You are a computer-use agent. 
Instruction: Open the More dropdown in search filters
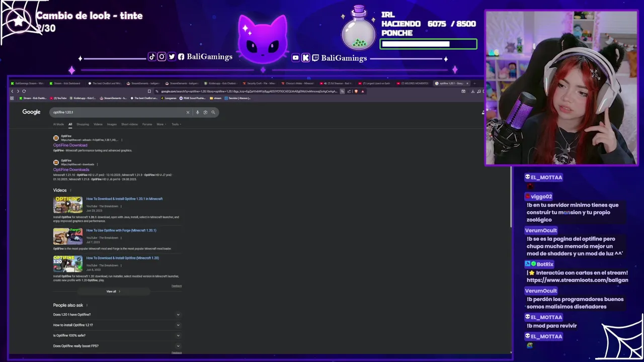tap(161, 124)
